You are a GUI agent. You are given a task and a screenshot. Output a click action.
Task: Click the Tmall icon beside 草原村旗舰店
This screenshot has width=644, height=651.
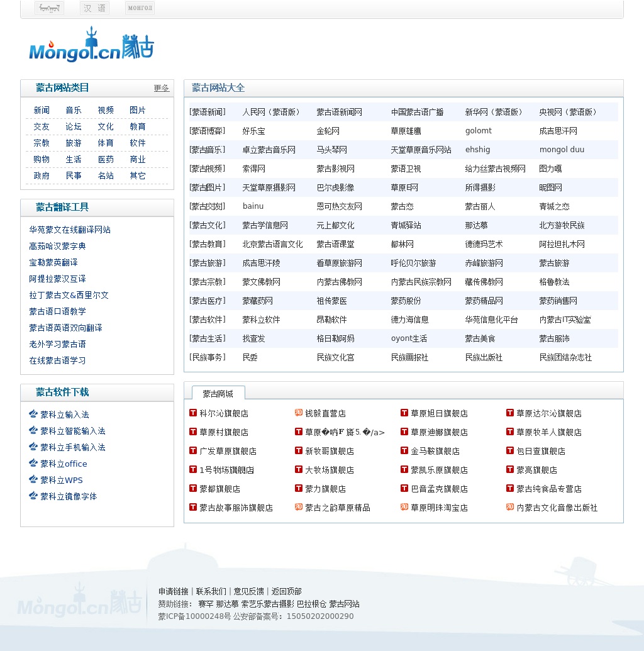pyautogui.click(x=193, y=431)
